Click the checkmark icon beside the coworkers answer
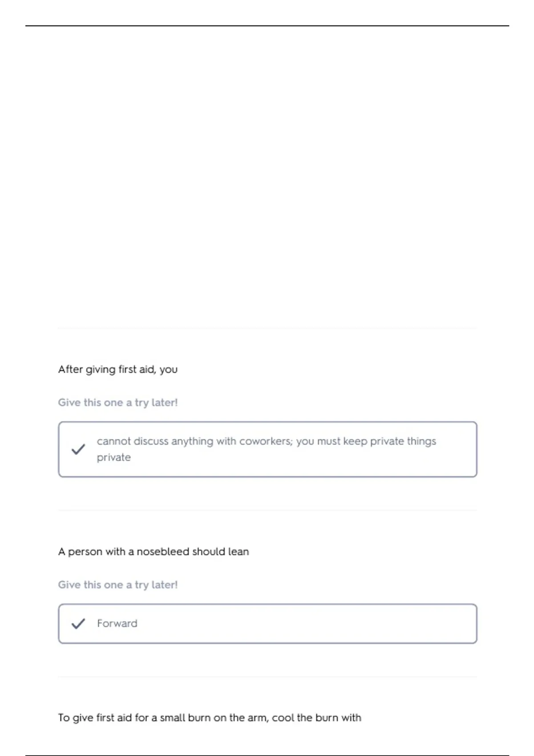The height and width of the screenshot is (756, 534). point(78,449)
